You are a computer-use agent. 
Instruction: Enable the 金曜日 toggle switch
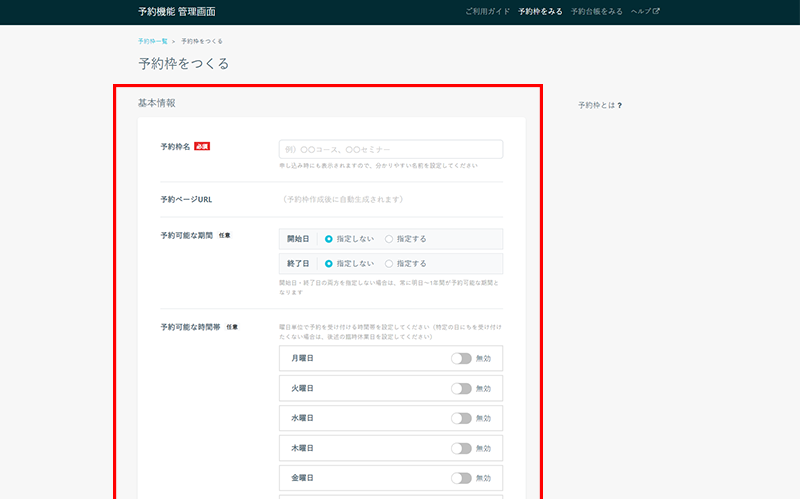461,478
